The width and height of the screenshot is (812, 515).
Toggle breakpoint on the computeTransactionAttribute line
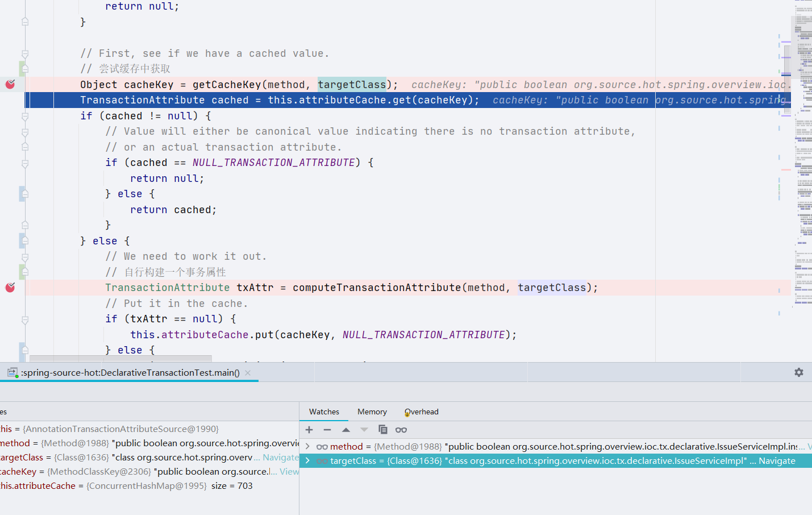10,288
